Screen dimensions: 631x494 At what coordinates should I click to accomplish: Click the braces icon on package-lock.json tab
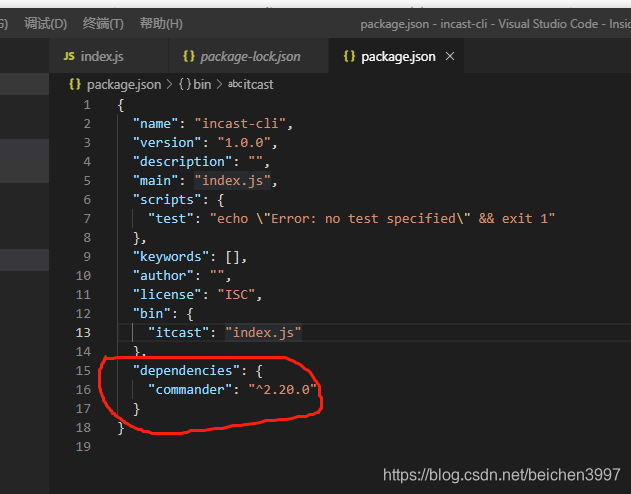(189, 56)
